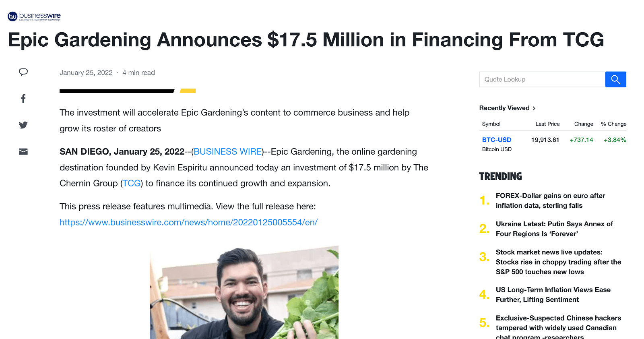The width and height of the screenshot is (644, 339).
Task: Follow the BUSINESS WIRE hyperlink
Action: [x=228, y=152]
